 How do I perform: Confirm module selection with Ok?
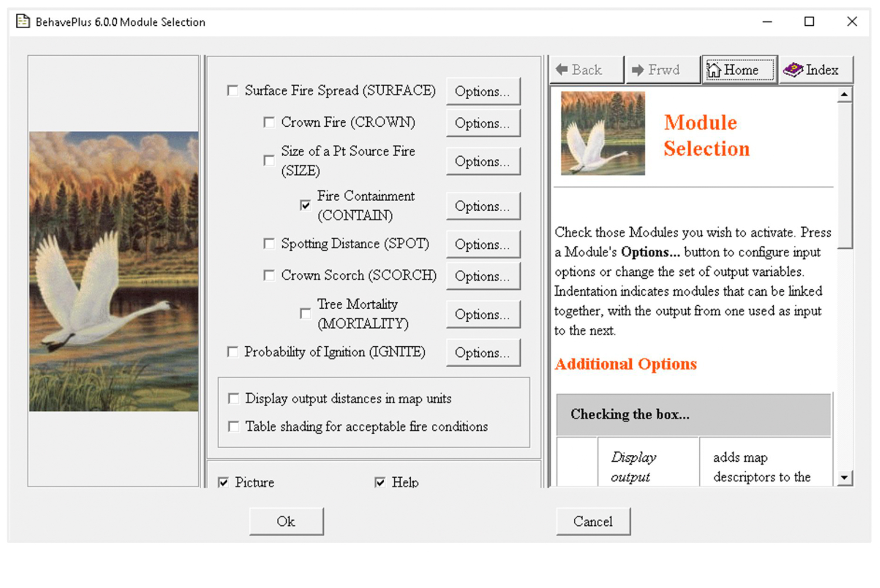coord(286,522)
